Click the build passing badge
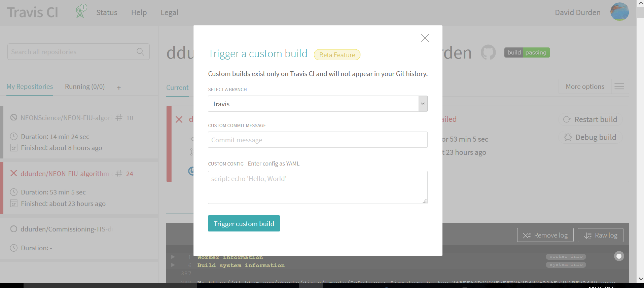The height and width of the screenshot is (288, 644). (x=527, y=52)
